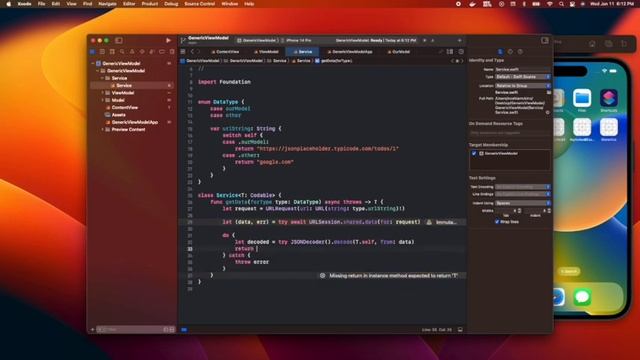Toggle the inspector panel visibility
Image resolution: width=640 pixels, height=360 pixels.
click(x=544, y=40)
